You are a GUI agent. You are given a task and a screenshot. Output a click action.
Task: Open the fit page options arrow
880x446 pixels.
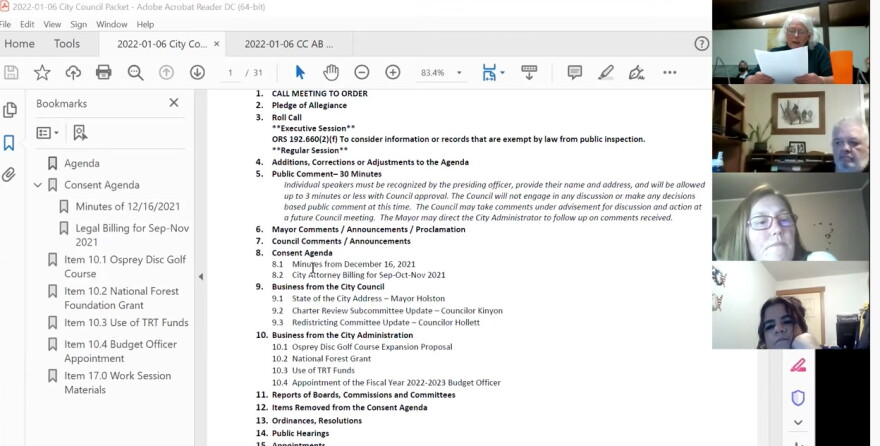click(502, 72)
